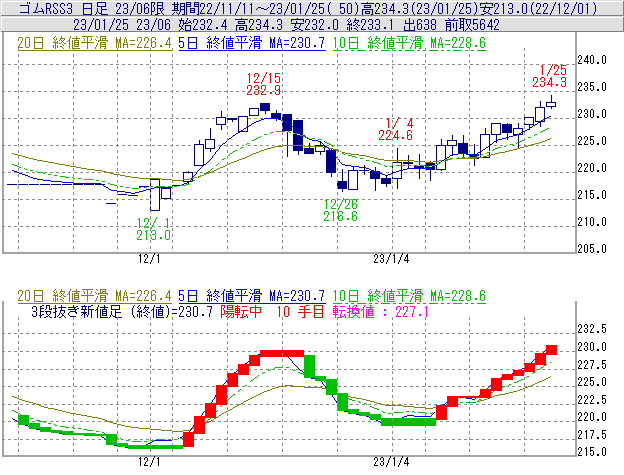
Task: Click the last red block in new-value chart
Action: pyautogui.click(x=551, y=350)
